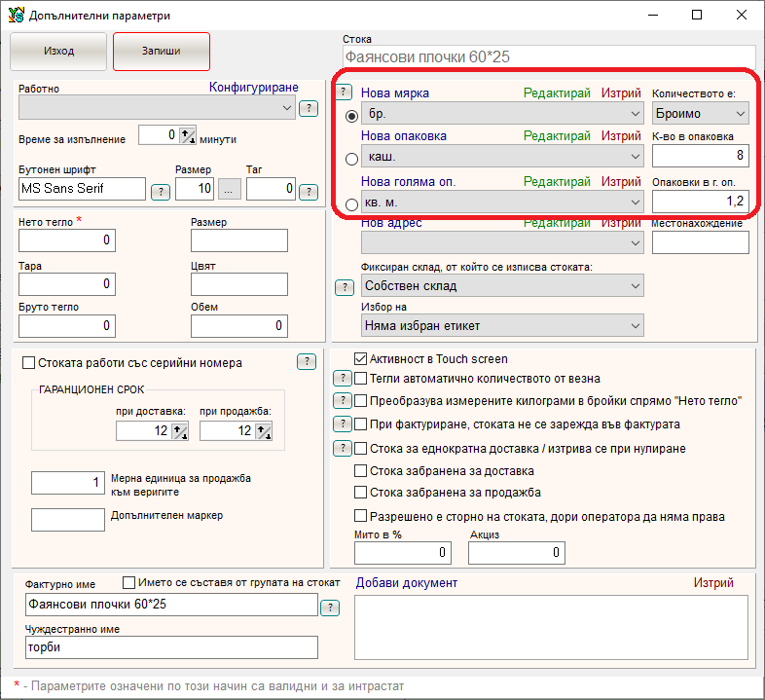
Task: Click help icon next to Работно dropdown
Action: [309, 108]
